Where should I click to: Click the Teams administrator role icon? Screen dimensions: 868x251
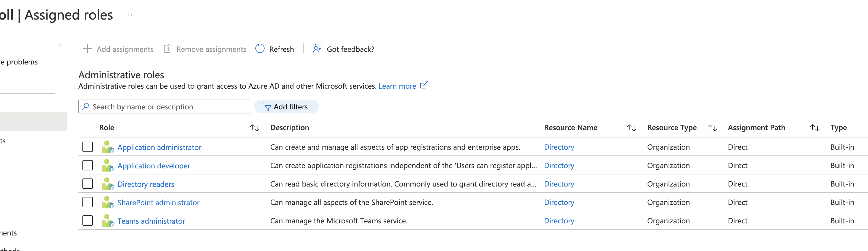(x=107, y=221)
